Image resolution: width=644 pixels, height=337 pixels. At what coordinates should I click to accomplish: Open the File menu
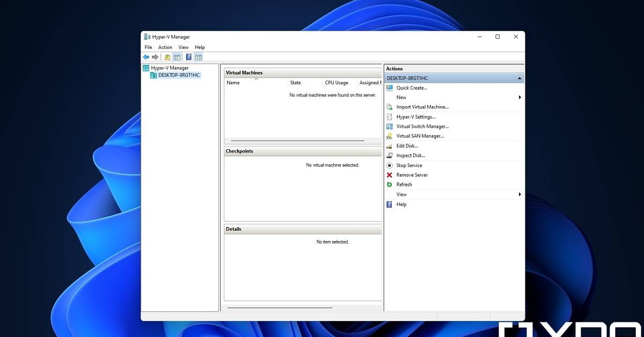tap(149, 47)
